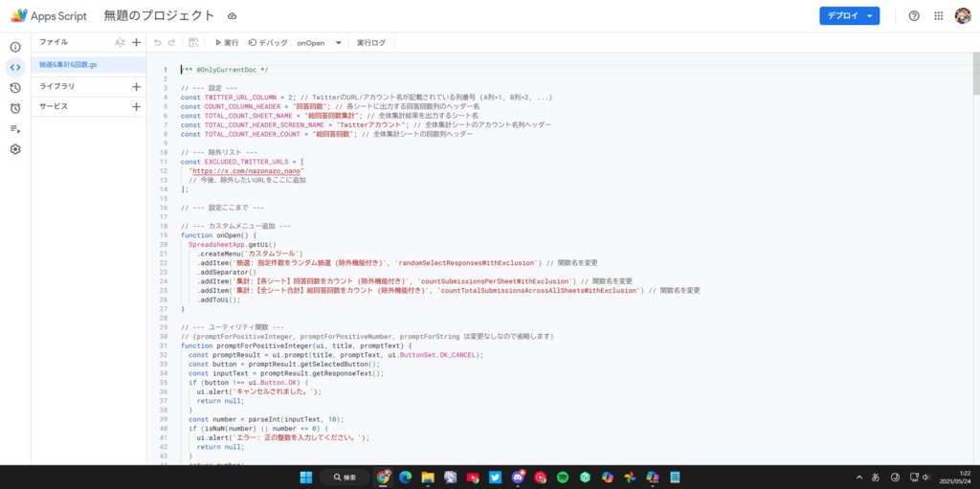980x489 pixels.
Task: Open the onOpen function selector dropdown
Action: [x=320, y=42]
